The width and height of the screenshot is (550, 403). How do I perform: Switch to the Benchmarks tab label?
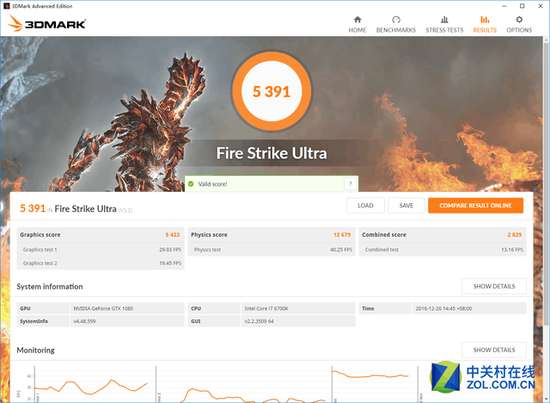point(396,30)
